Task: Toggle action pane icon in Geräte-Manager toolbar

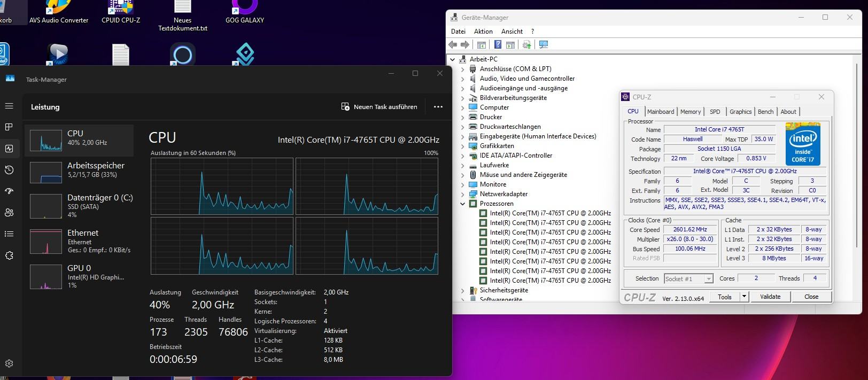Action: (x=510, y=45)
